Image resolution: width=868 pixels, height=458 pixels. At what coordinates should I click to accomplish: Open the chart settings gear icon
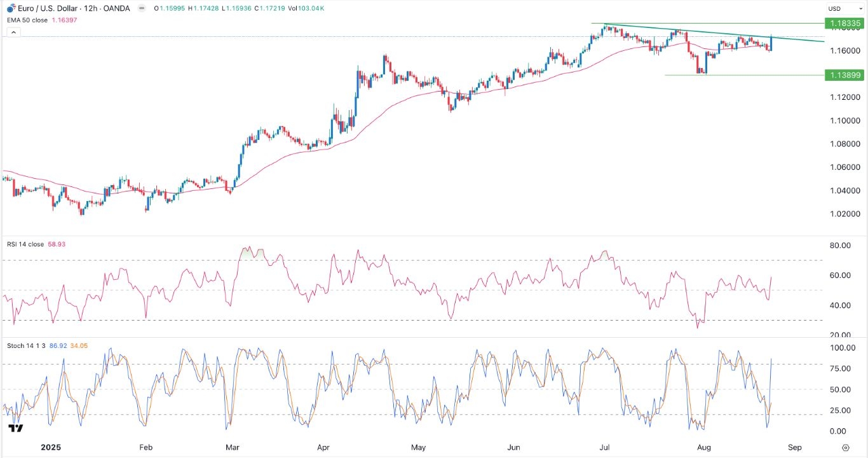(x=845, y=447)
